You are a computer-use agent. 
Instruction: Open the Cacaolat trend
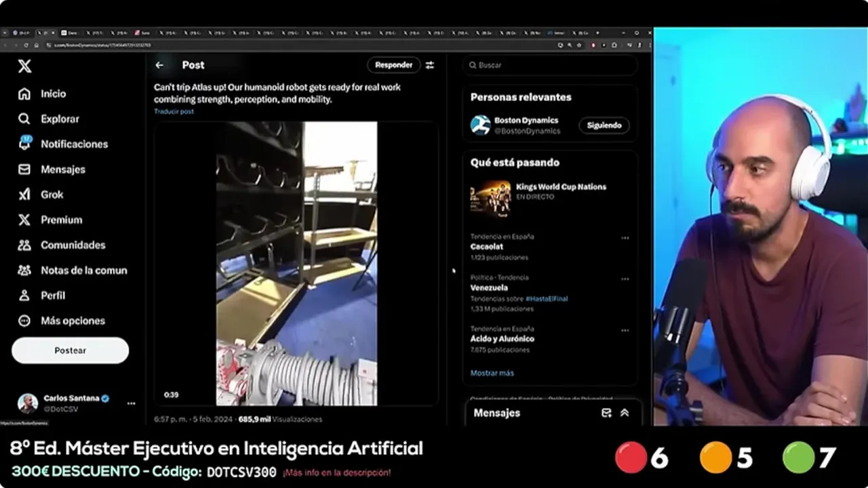(x=487, y=247)
